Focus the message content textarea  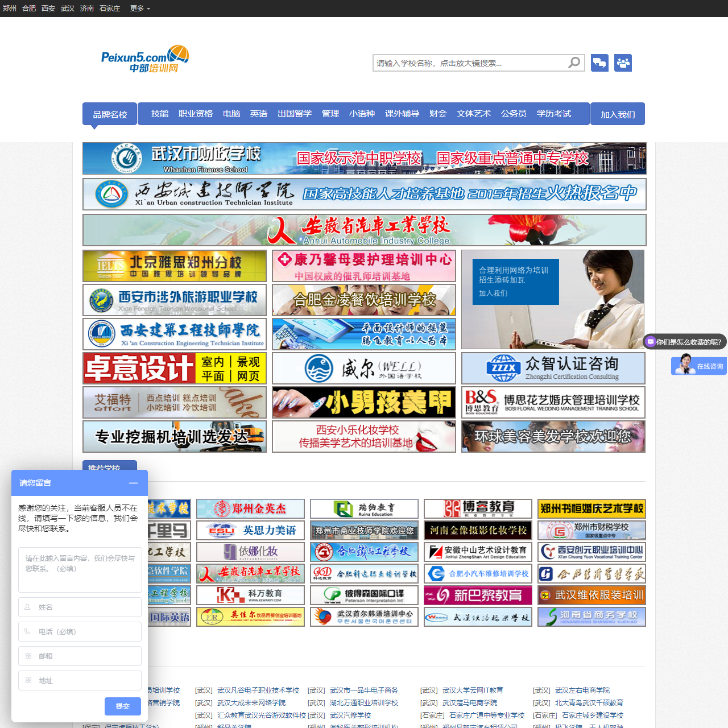click(80, 570)
